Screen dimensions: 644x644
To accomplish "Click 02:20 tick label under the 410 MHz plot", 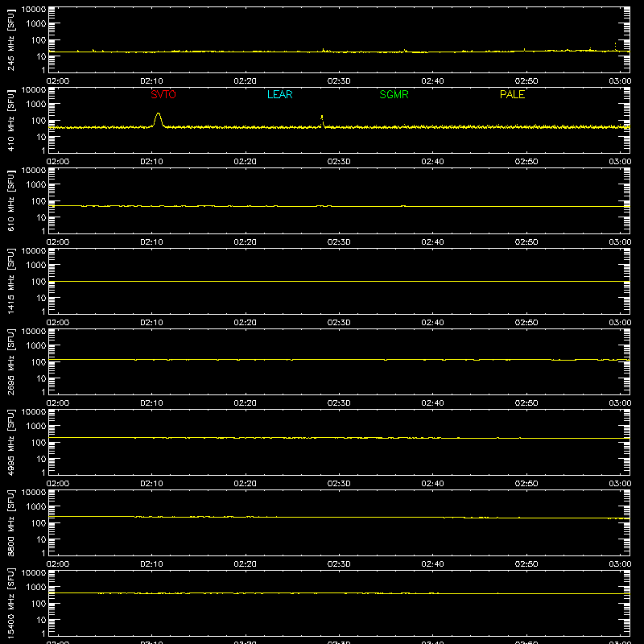I will click(x=246, y=162).
